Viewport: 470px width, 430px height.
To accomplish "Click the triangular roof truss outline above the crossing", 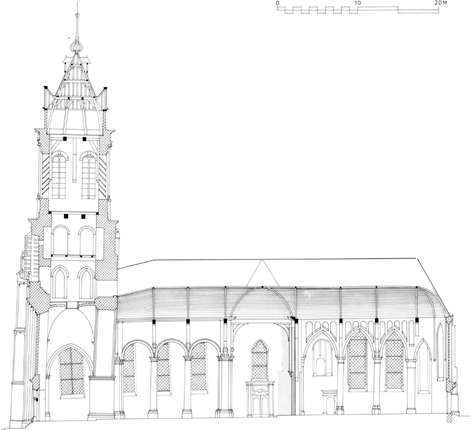I will coord(262,273).
